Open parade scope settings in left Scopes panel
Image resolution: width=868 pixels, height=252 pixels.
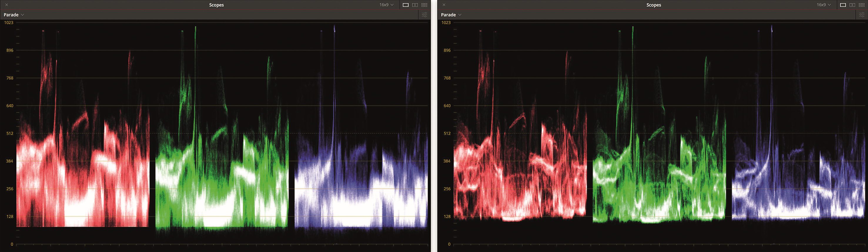[424, 15]
